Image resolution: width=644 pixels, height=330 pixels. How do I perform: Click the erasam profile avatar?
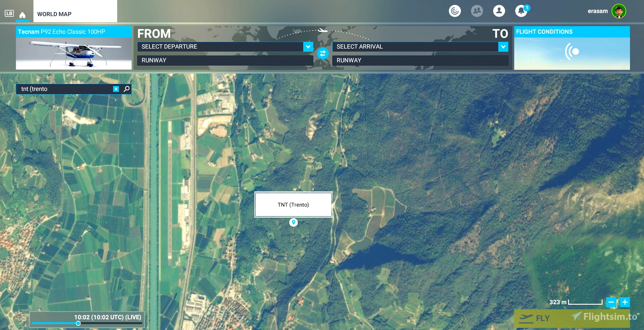619,11
